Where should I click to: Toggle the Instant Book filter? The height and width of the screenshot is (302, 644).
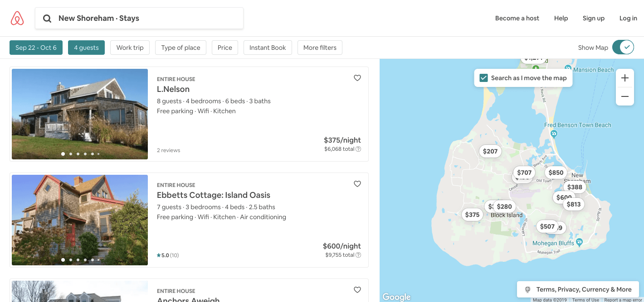268,48
